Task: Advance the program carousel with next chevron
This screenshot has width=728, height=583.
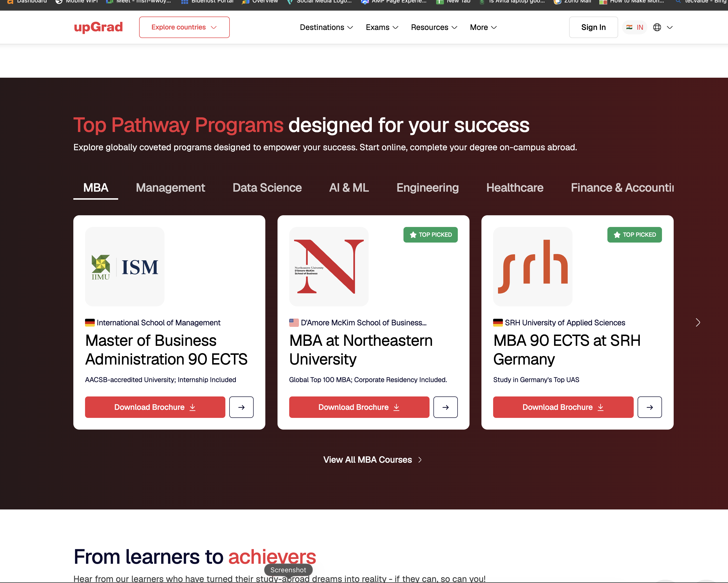Action: pos(698,323)
